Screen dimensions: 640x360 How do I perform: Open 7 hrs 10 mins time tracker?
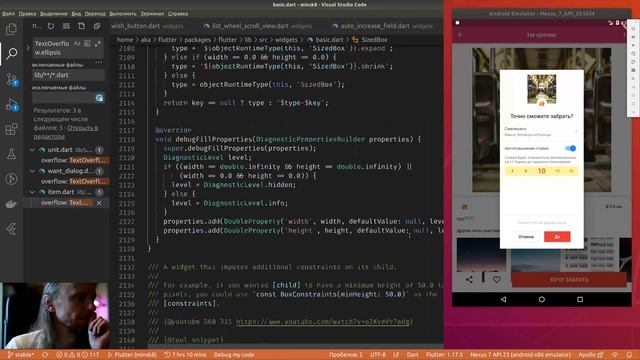pos(185,355)
